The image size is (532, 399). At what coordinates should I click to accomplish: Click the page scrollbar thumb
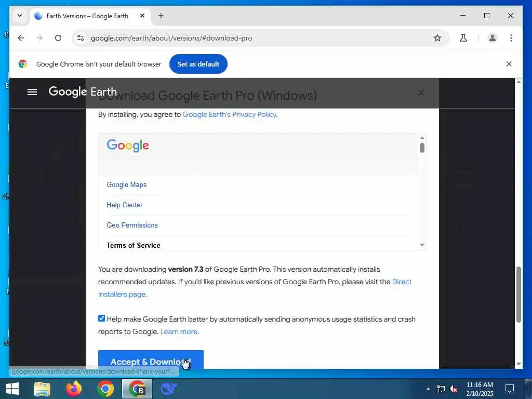click(x=518, y=295)
